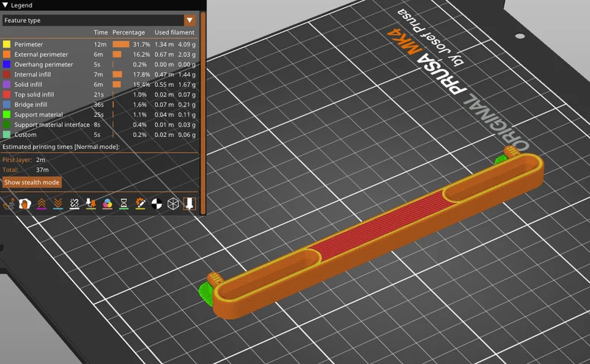Click the legend panel vertical scrollbar
Image resolution: width=590 pixels, height=364 pixels.
[204, 113]
